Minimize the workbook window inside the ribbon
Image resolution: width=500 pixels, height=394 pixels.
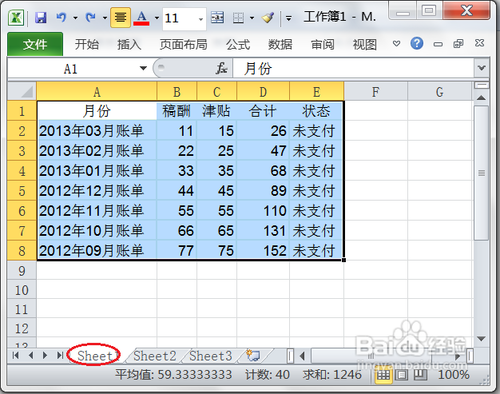click(438, 44)
